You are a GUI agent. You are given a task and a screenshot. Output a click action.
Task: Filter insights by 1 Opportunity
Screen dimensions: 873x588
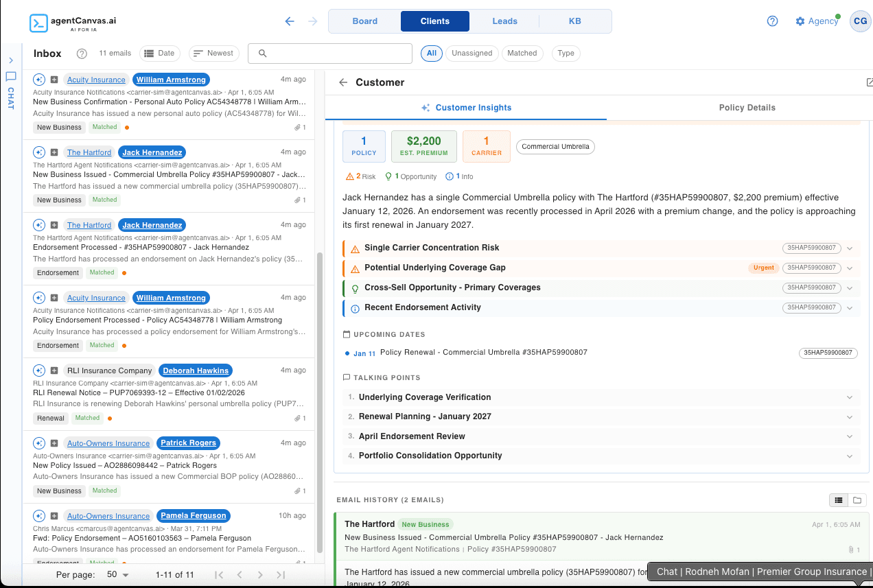point(411,176)
